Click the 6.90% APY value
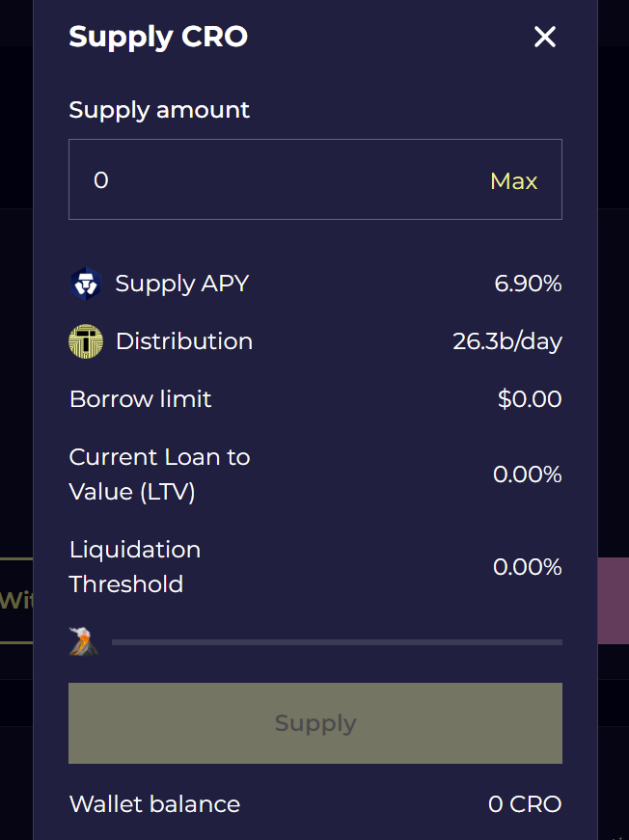Image resolution: width=629 pixels, height=840 pixels. [528, 284]
